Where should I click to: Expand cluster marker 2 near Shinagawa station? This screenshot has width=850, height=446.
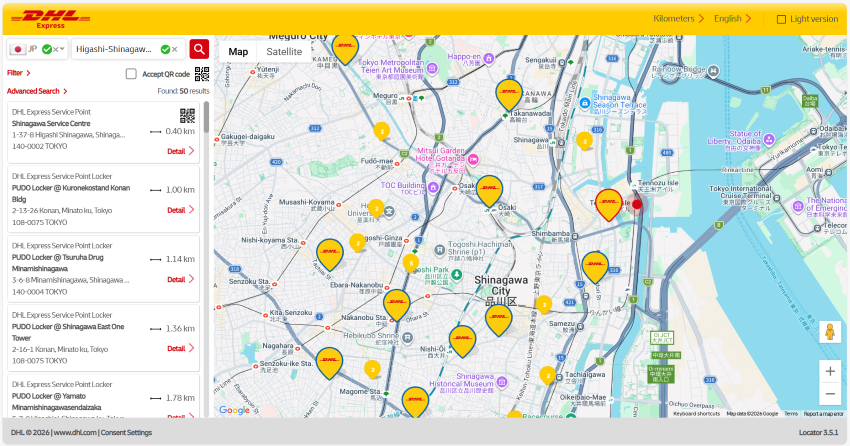584,141
